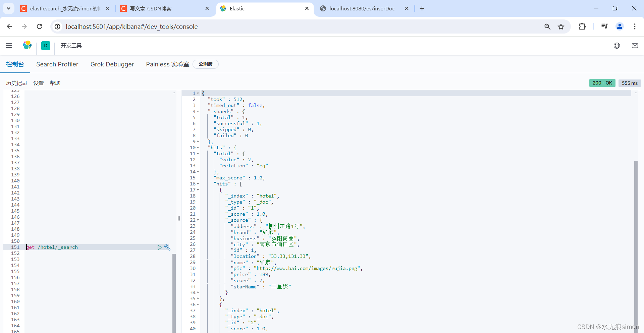This screenshot has height=333, width=644.
Task: Click the "starName" : "二星级" line
Action: 261,286
